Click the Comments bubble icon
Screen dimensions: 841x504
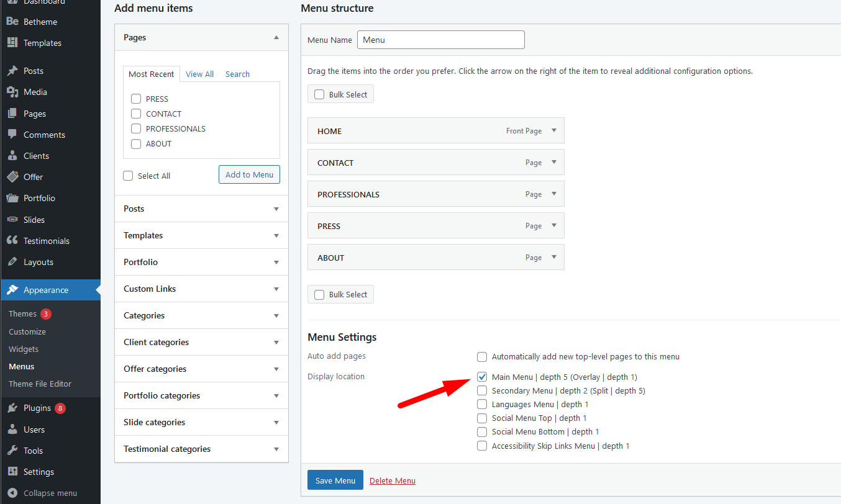pyautogui.click(x=12, y=135)
